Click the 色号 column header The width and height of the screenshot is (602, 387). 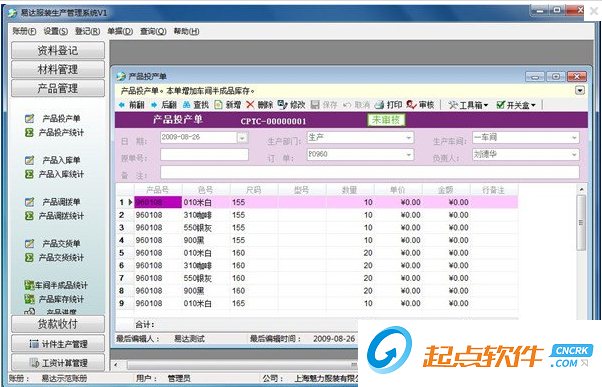pyautogui.click(x=206, y=190)
